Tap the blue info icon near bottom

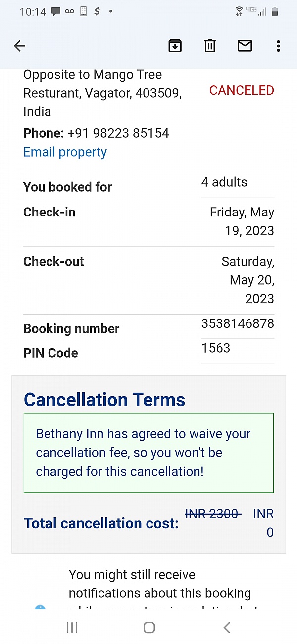40,609
